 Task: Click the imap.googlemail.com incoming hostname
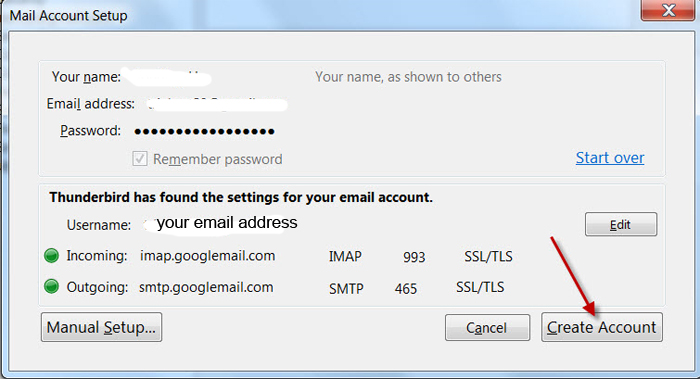pos(208,256)
